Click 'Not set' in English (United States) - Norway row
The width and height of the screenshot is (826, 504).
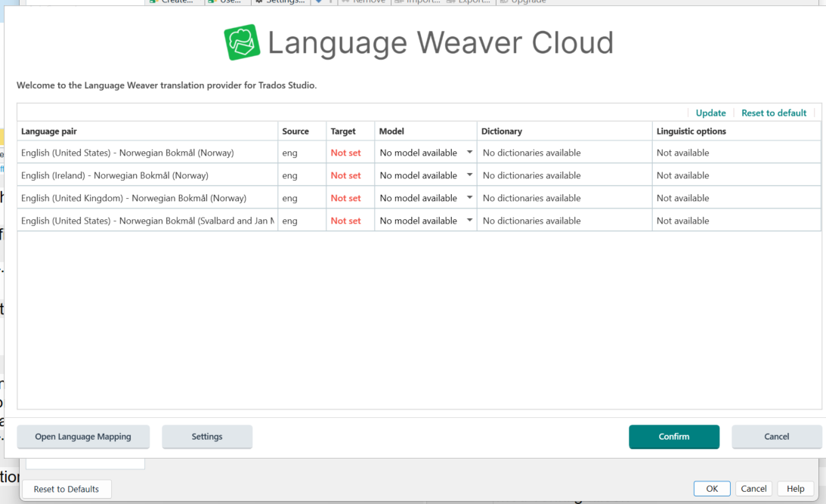point(345,153)
